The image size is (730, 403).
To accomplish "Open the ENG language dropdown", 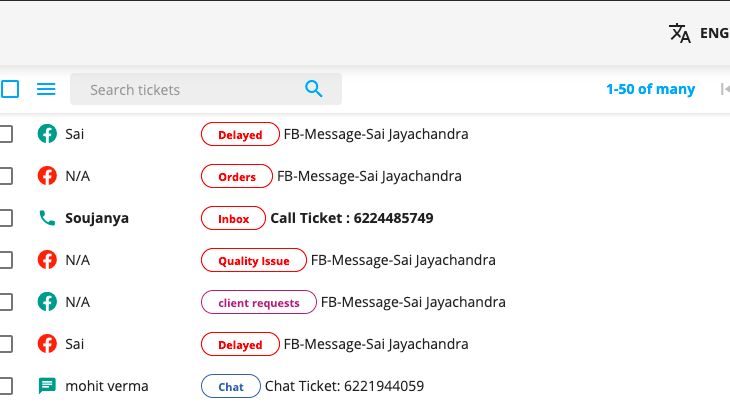I will 714,33.
